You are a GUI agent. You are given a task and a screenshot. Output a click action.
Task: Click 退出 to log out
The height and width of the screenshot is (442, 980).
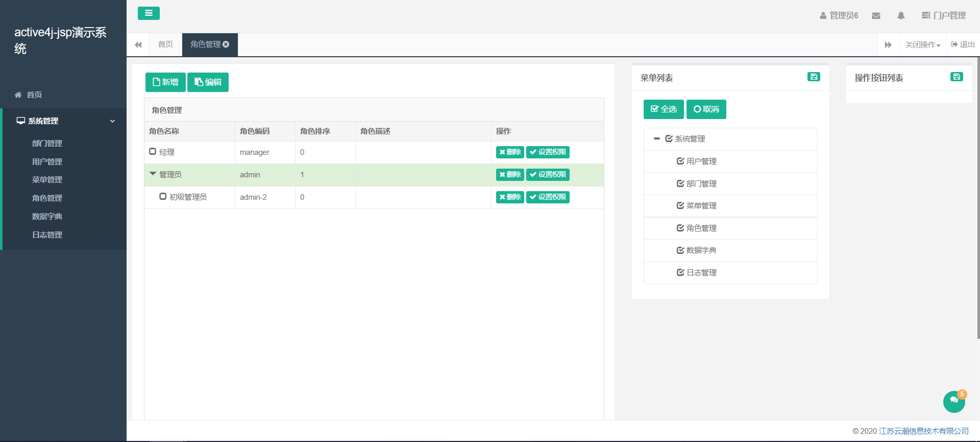pos(963,44)
